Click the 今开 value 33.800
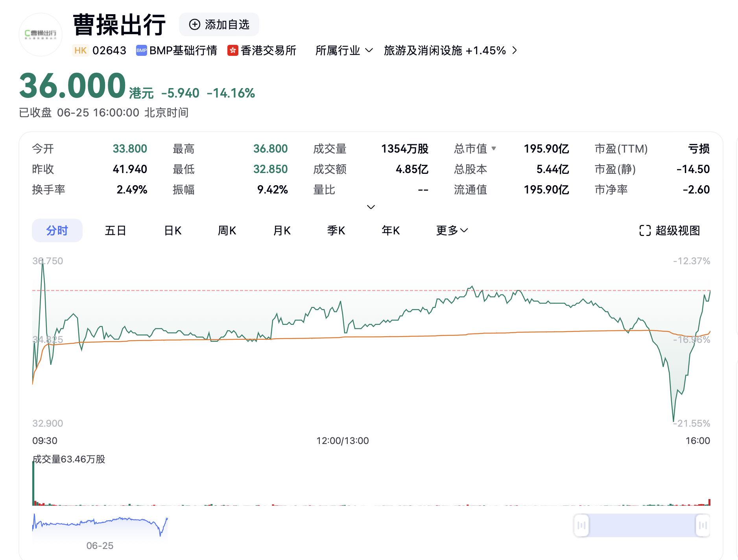Screen dimensions: 738x560 pos(130,149)
